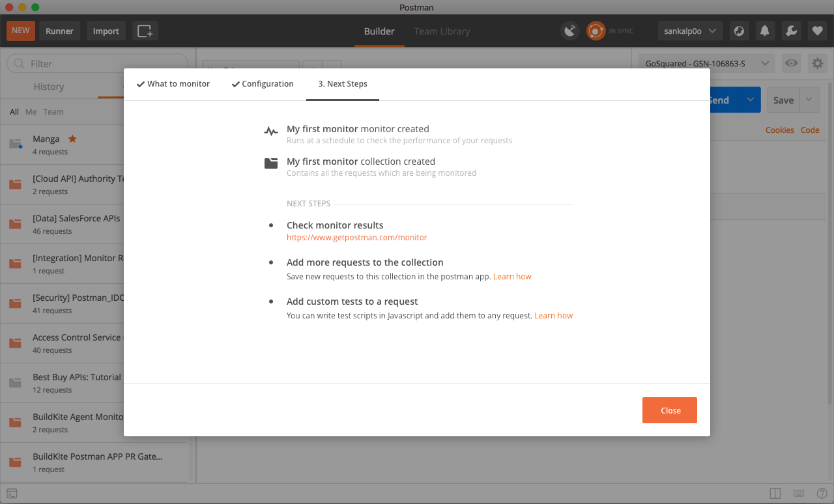Open the help icon in the status bar
The width and height of the screenshot is (834, 504).
[822, 494]
